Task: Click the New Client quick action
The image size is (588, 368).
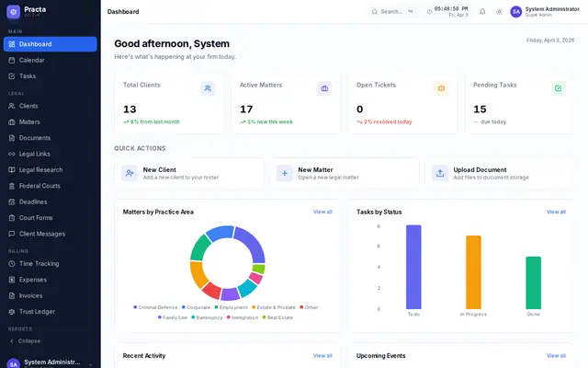Action: point(189,173)
